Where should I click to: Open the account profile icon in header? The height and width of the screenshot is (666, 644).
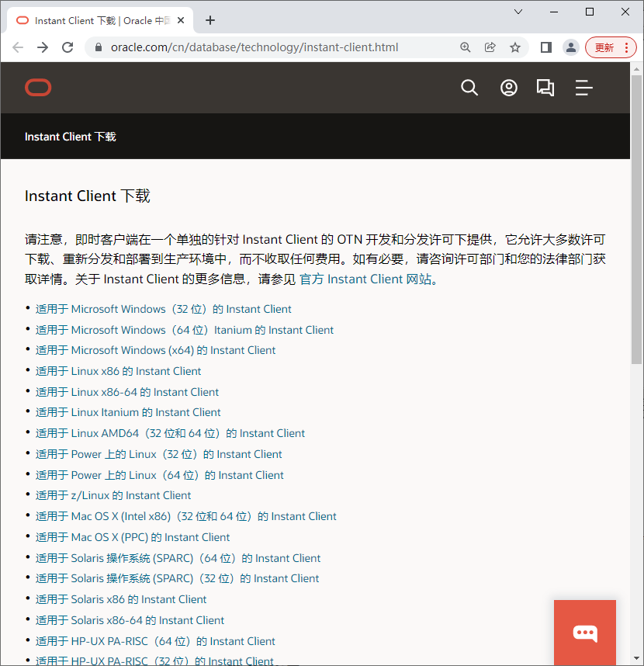pos(508,88)
